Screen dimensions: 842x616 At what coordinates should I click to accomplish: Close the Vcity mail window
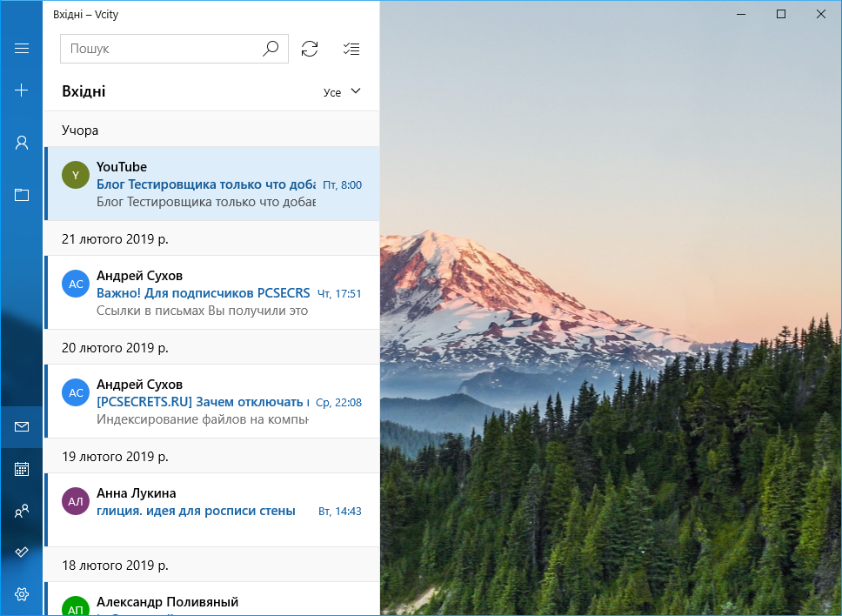point(820,14)
